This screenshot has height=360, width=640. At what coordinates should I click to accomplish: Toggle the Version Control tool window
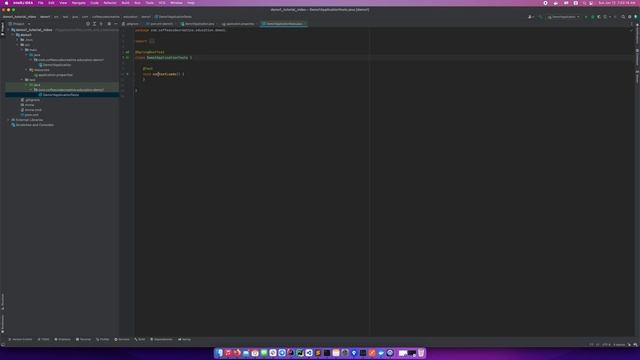pos(20,339)
